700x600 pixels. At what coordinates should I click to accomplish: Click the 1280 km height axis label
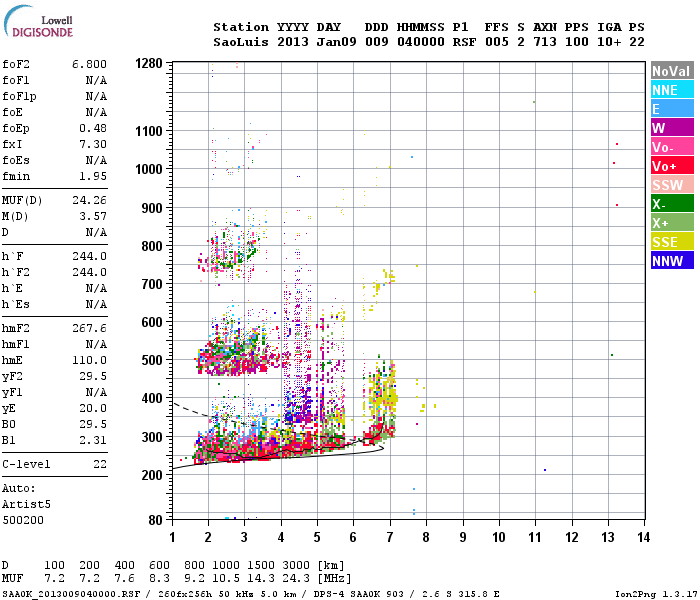(149, 63)
